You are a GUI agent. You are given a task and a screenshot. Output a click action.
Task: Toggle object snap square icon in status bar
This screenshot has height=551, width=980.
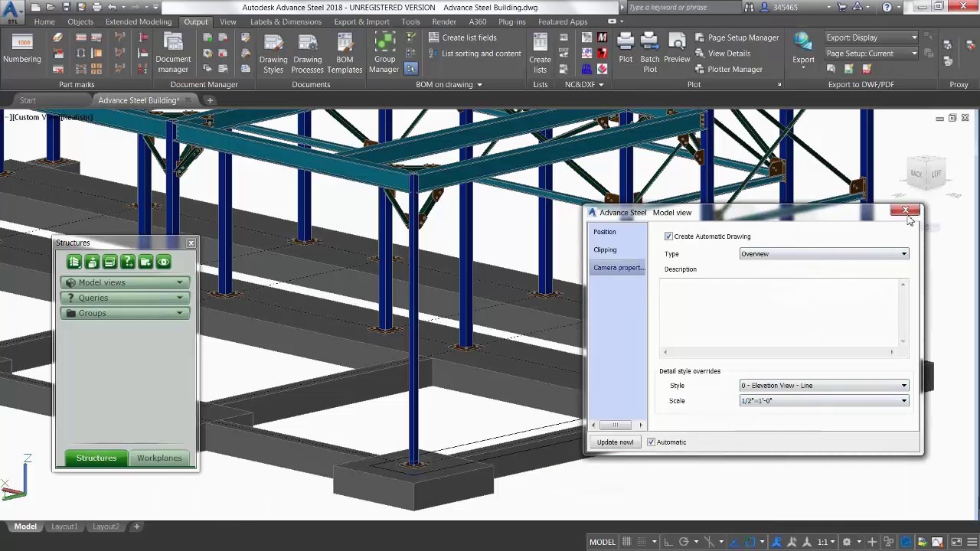(x=750, y=542)
